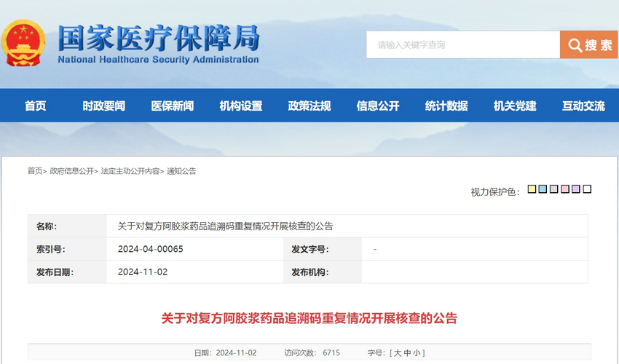The image size is (619, 364).
Task: Set font size to 中
Action: click(x=407, y=353)
